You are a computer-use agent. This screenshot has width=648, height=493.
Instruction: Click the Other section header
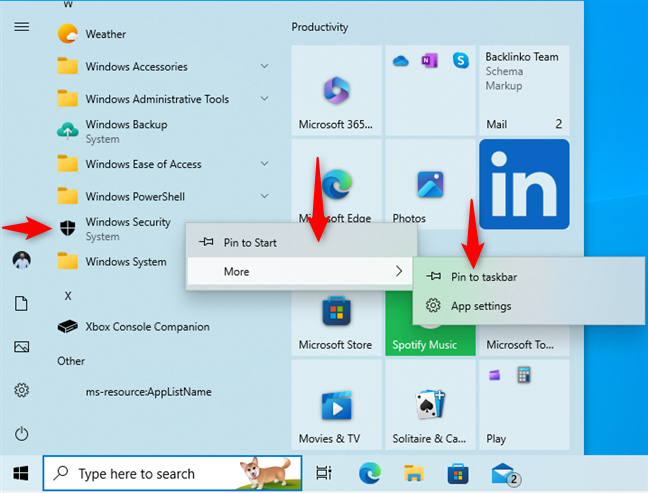(71, 361)
